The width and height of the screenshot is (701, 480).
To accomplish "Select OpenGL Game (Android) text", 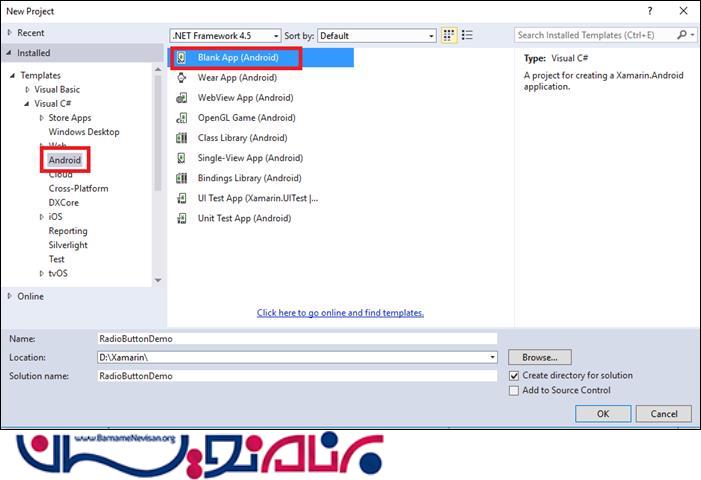I will click(247, 118).
